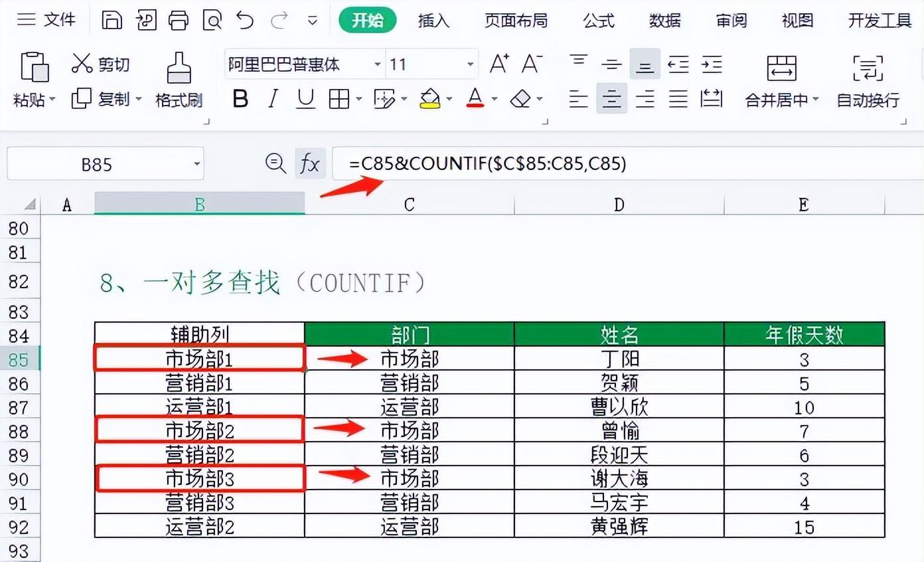Image resolution: width=924 pixels, height=562 pixels.
Task: Open the Name Box dropdown arrow
Action: tap(196, 164)
